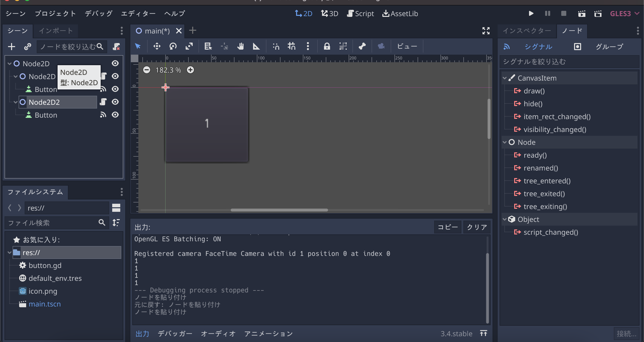This screenshot has width=644, height=342.
Task: Click the クリア output button
Action: [477, 227]
